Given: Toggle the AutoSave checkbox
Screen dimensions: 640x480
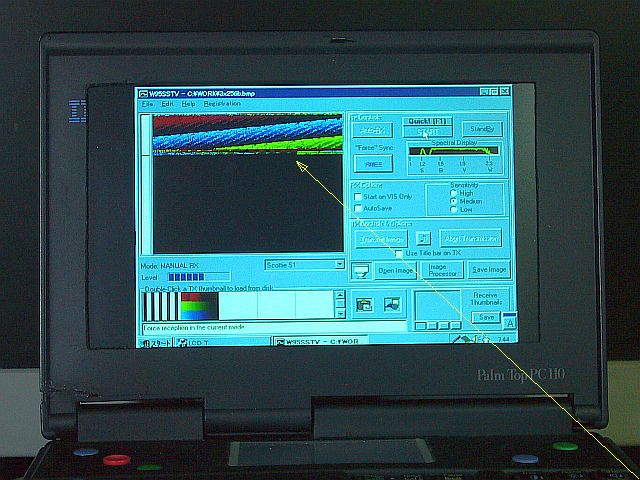Looking at the screenshot, I should pyautogui.click(x=358, y=208).
